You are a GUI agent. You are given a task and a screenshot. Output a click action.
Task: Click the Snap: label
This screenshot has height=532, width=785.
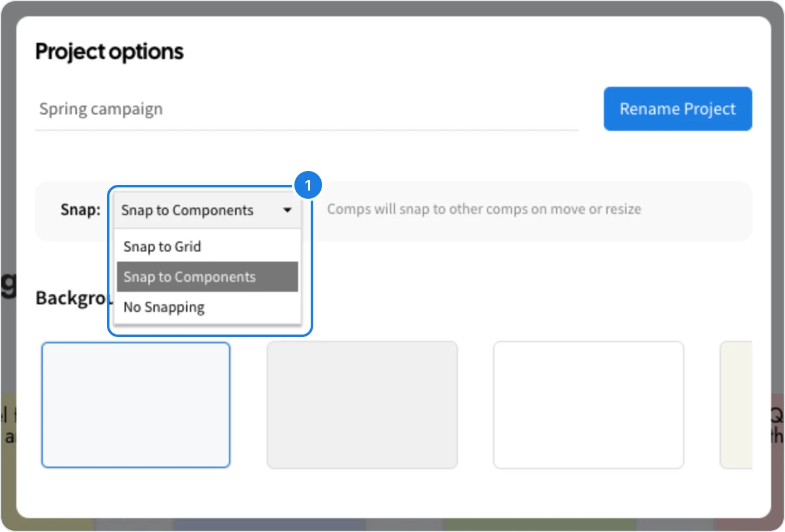[81, 210]
